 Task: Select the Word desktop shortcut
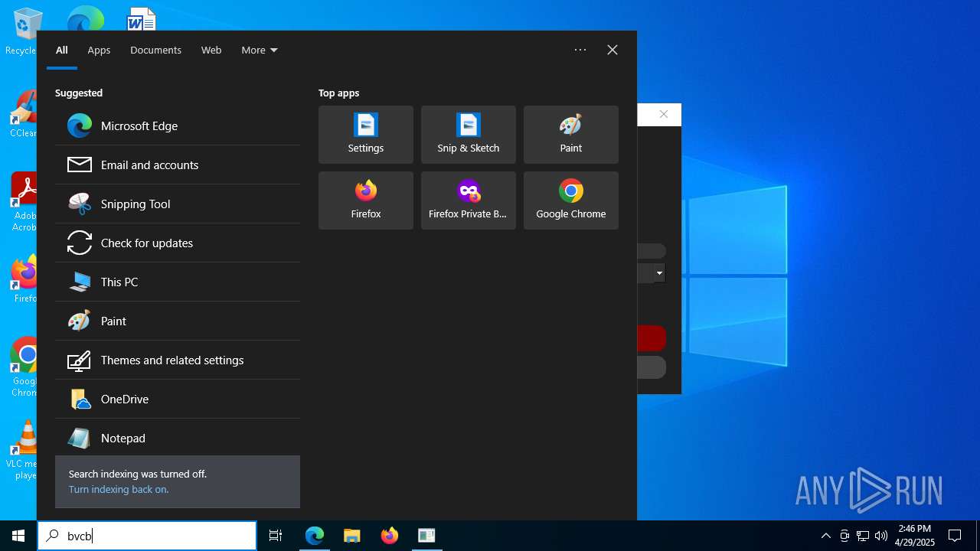pyautogui.click(x=142, y=19)
